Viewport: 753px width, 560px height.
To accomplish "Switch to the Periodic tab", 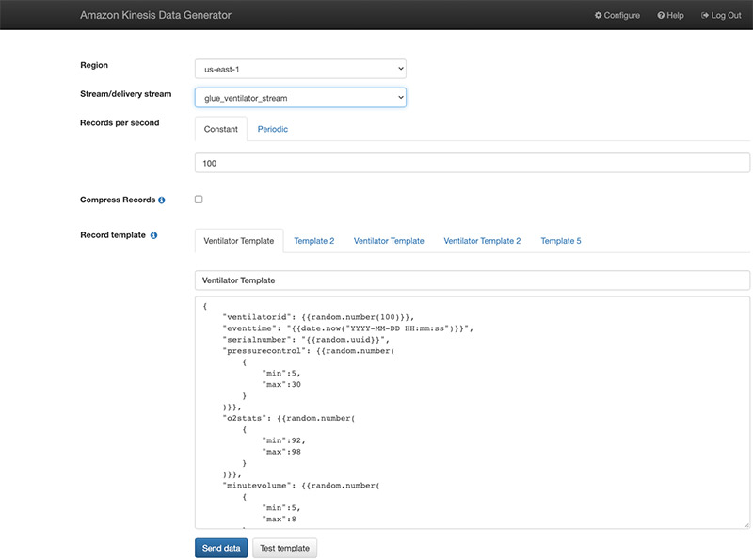I will click(273, 129).
